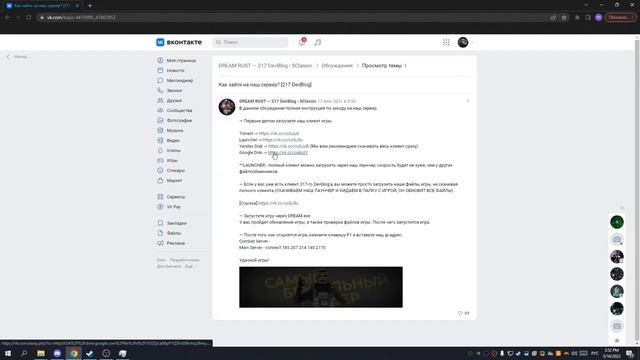The image size is (640, 360).
Task: Open Файлы in the sidebar
Action: [173, 233]
